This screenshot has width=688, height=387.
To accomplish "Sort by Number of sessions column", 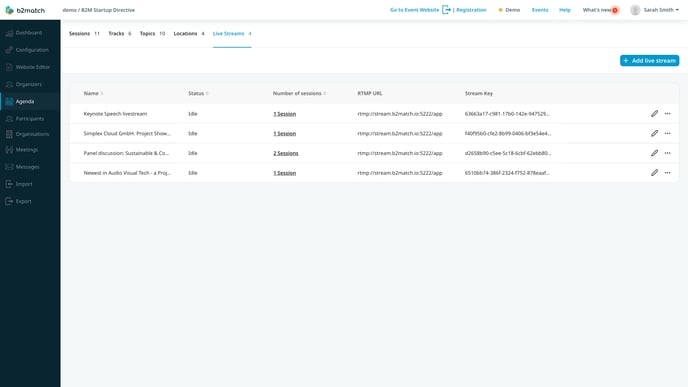I will pyautogui.click(x=299, y=93).
